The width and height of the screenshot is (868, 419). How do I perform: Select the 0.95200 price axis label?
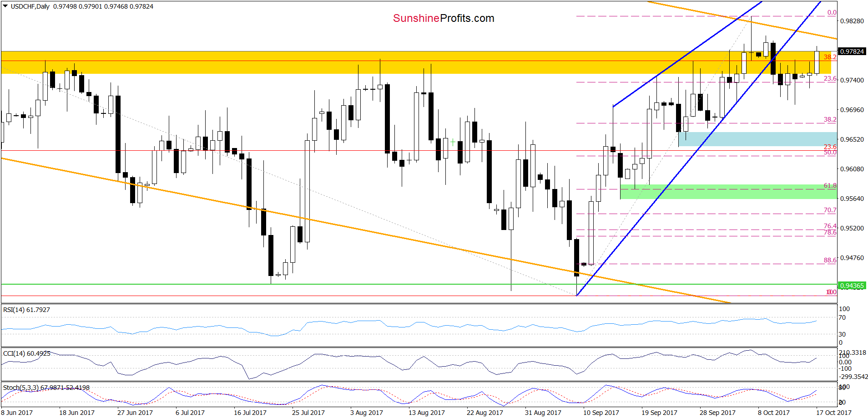pyautogui.click(x=852, y=228)
